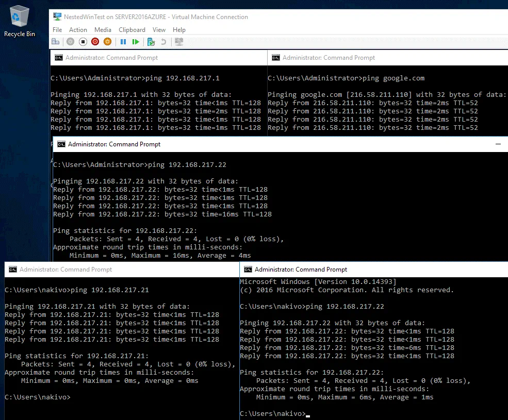The image size is (508, 420).
Task: Click the Enhanced Session toolbar icon
Action: pyautogui.click(x=179, y=42)
